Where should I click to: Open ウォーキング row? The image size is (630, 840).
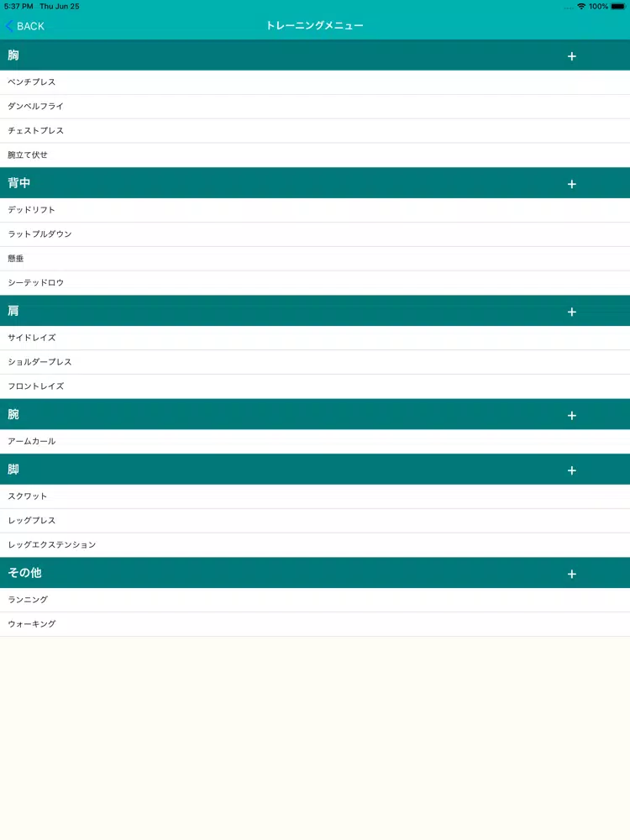[x=315, y=624]
